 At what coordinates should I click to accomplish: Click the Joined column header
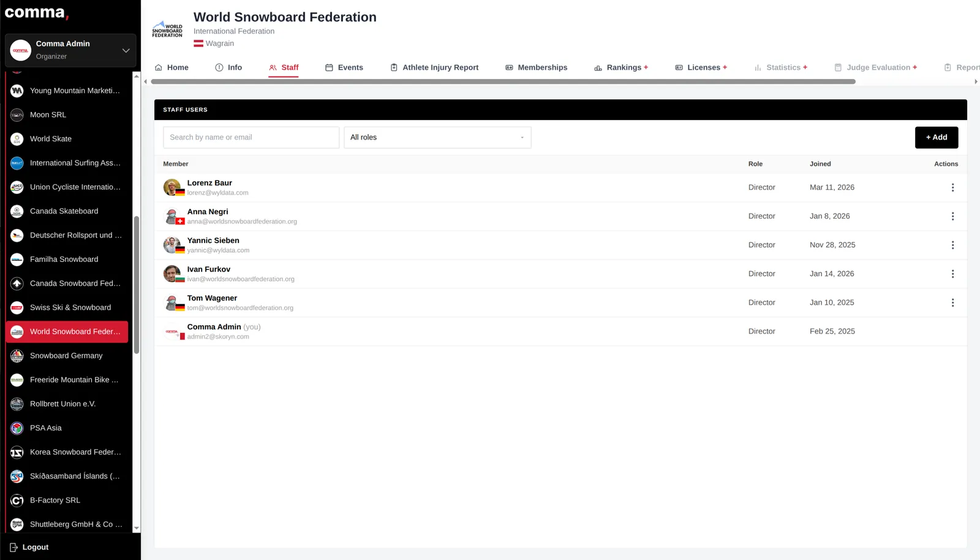point(820,164)
